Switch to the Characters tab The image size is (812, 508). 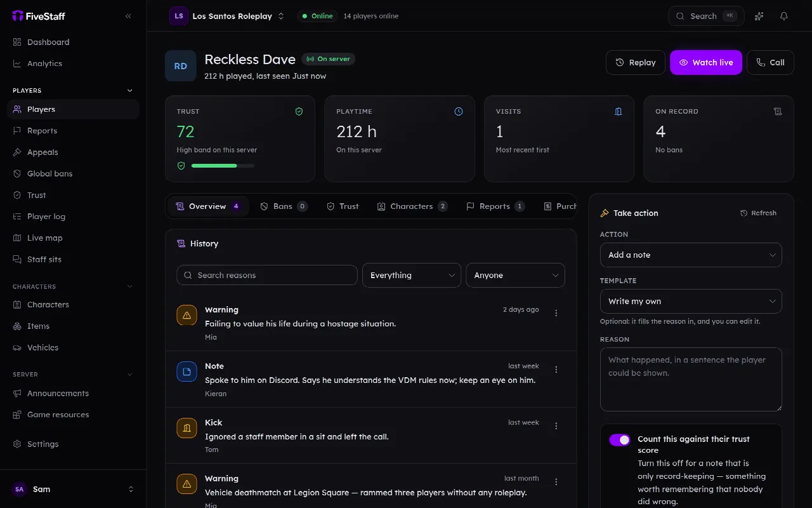pos(412,206)
